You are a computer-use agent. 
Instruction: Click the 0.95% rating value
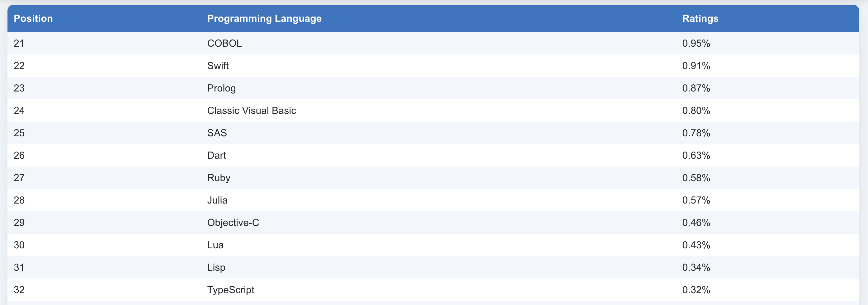pyautogui.click(x=696, y=44)
